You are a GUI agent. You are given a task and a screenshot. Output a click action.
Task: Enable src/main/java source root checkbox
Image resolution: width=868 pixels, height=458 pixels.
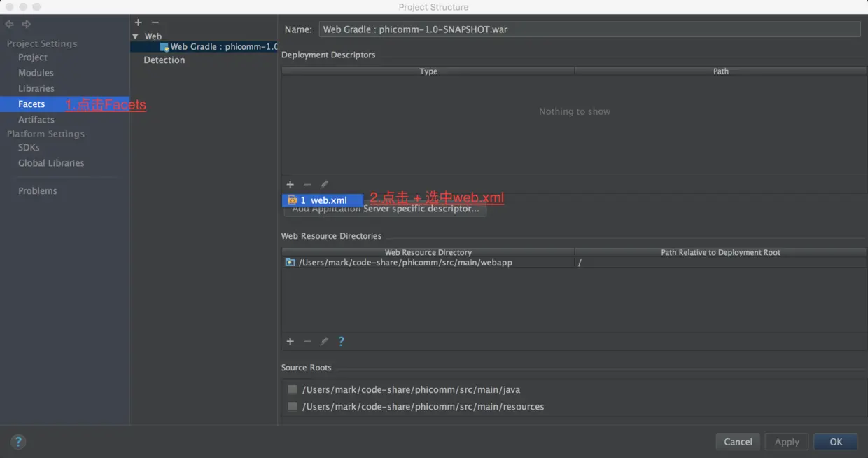coord(292,389)
